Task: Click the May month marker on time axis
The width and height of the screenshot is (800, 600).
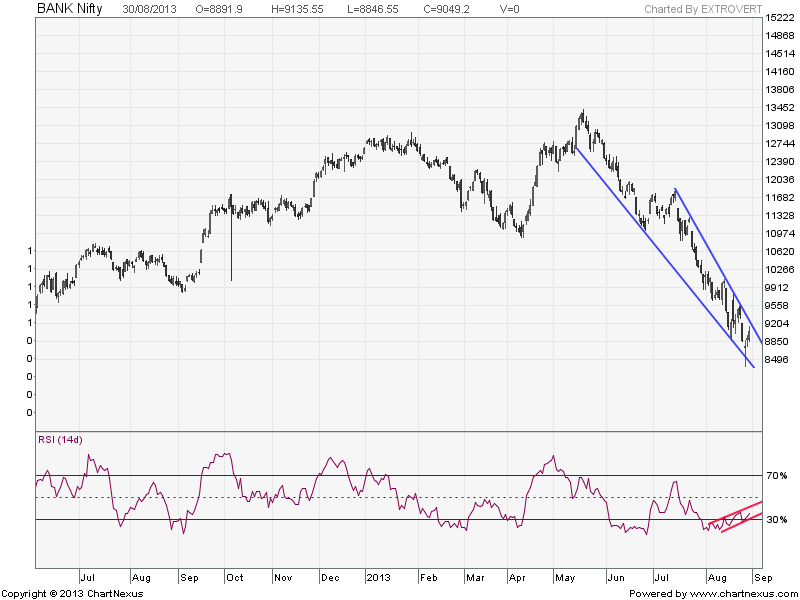Action: pos(565,578)
